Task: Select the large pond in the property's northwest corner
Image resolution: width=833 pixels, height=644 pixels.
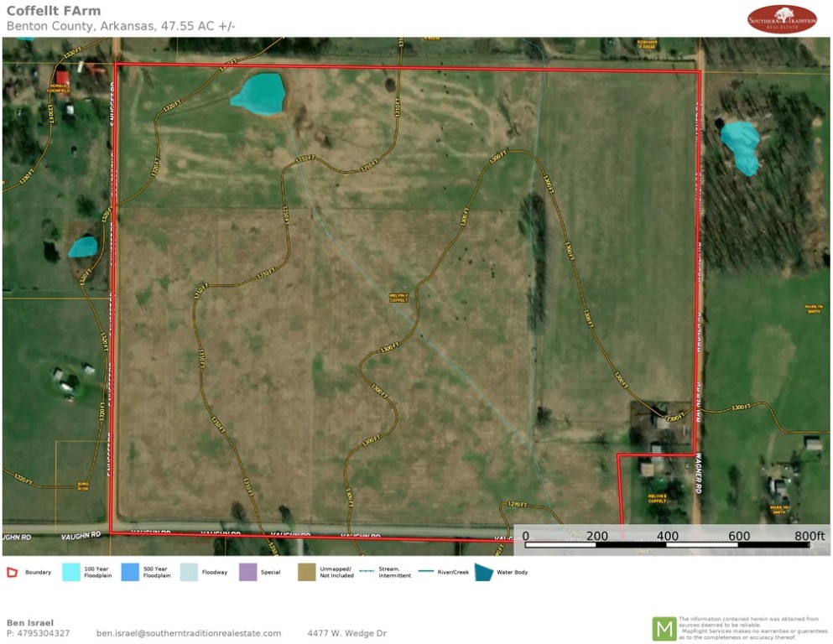Action: [x=258, y=93]
